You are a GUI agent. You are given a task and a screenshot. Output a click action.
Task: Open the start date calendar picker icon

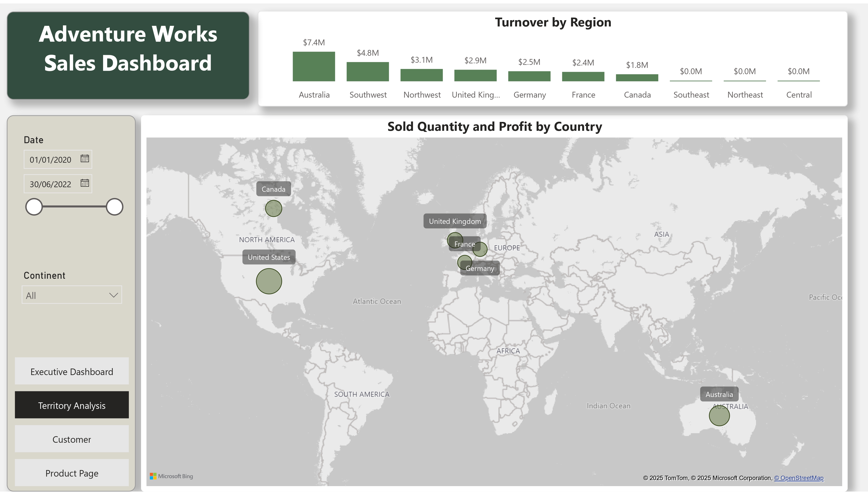(85, 158)
